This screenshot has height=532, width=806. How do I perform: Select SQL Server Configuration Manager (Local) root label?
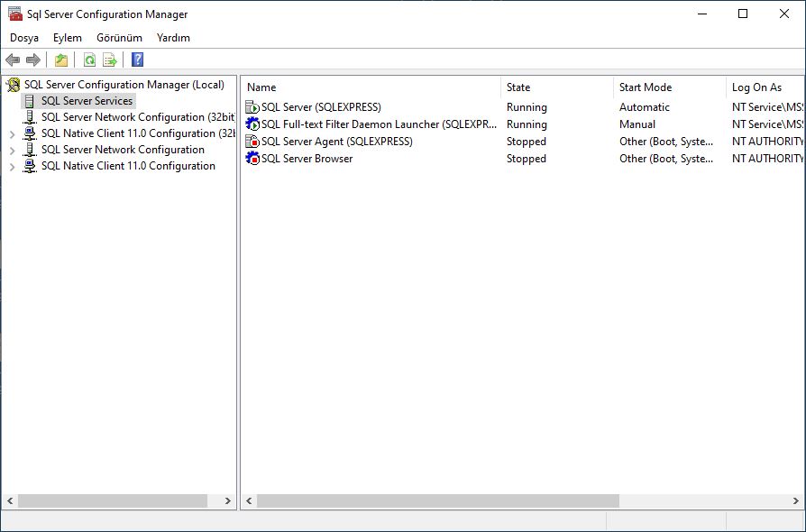click(x=124, y=85)
